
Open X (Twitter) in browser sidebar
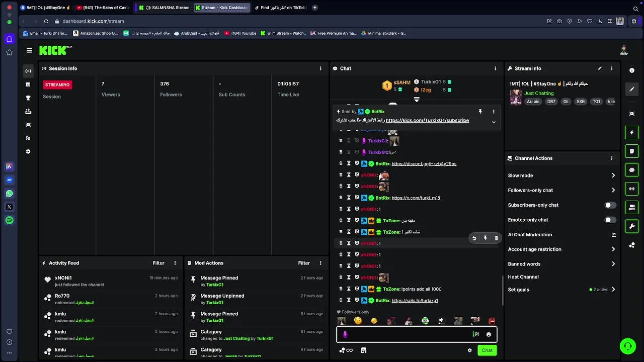click(9, 207)
